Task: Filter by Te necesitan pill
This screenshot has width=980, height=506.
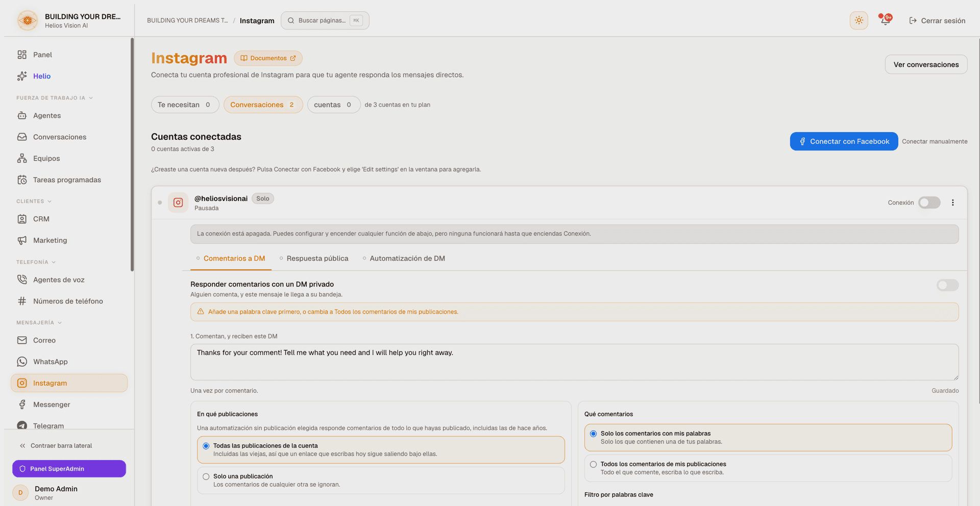Action: click(x=185, y=105)
